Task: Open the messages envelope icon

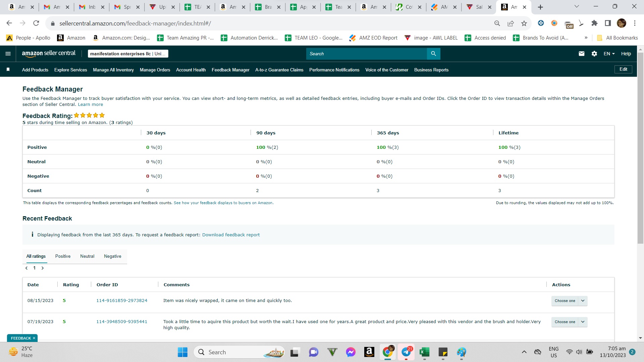Action: point(582,54)
